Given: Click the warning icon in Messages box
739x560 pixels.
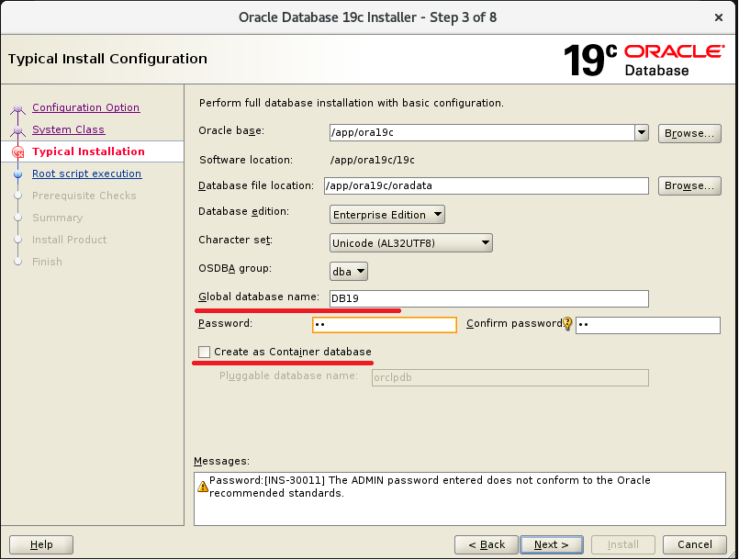Looking at the screenshot, I should (x=202, y=486).
